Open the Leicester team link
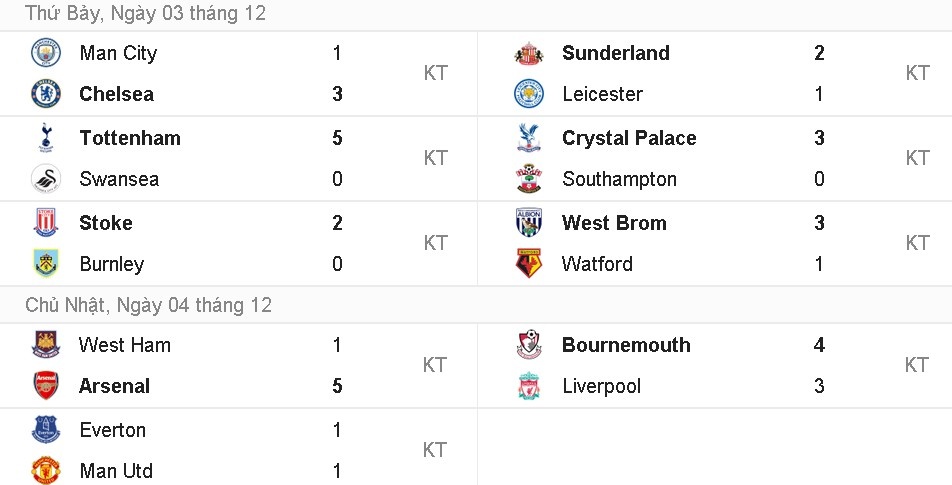The height and width of the screenshot is (485, 952). pyautogui.click(x=602, y=94)
